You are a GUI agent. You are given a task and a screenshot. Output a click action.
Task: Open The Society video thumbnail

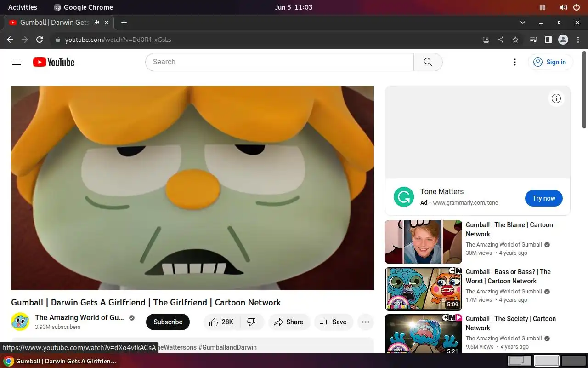point(424,334)
